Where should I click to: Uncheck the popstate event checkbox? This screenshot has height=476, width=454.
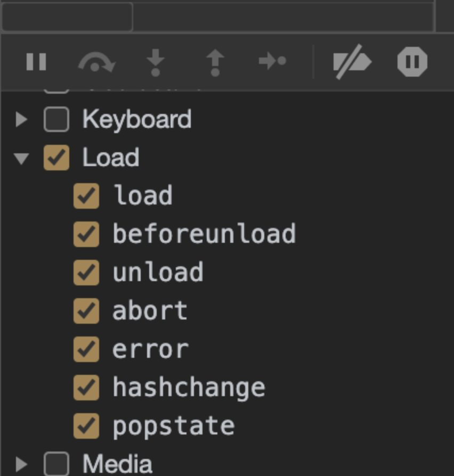click(x=86, y=425)
